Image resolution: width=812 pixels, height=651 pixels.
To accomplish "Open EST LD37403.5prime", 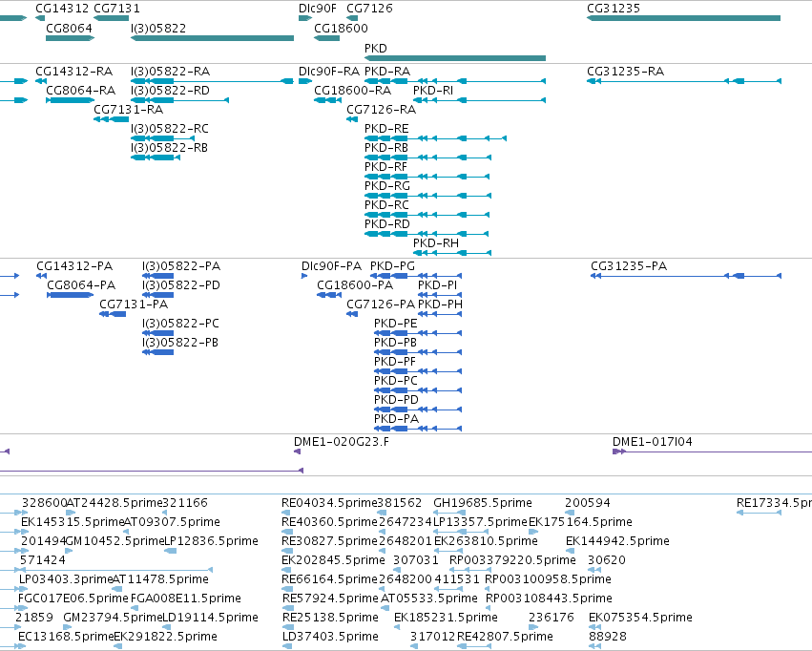I will (x=330, y=637).
